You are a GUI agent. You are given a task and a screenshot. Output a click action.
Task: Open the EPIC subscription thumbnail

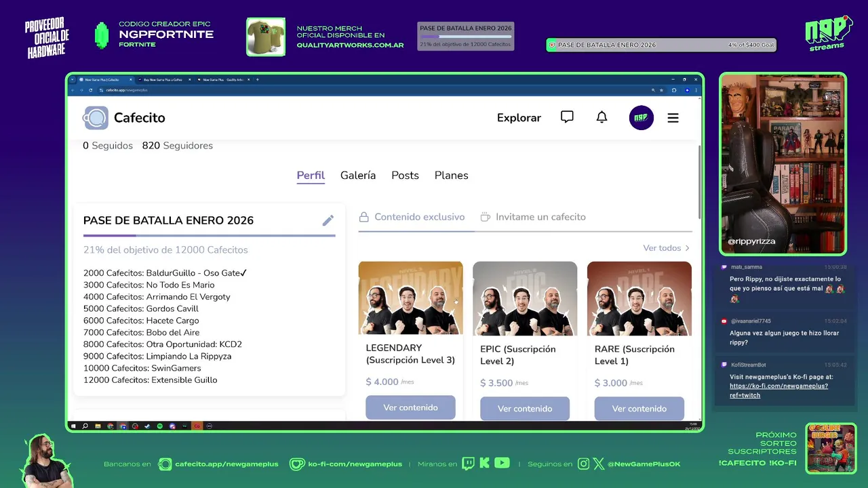(525, 298)
